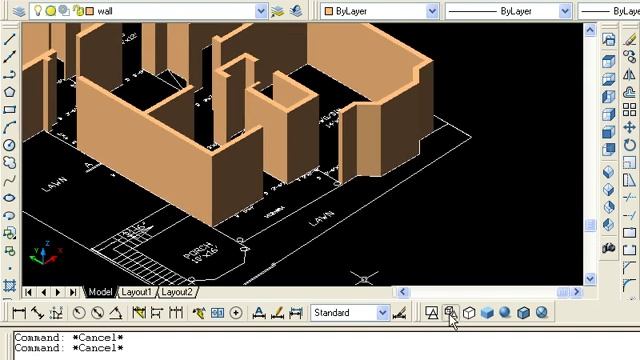Click horizontal scrollbar left arrow
Viewport: 640px width, 360px height.
pyautogui.click(x=403, y=292)
